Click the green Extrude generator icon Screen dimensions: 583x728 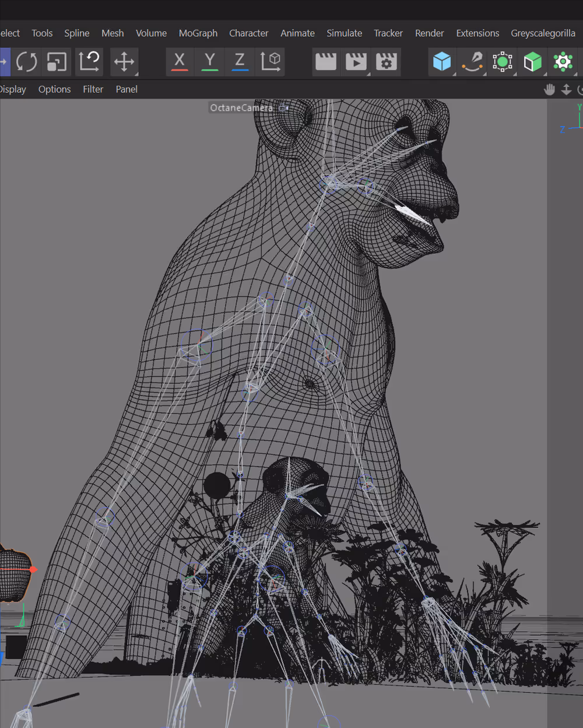coord(532,62)
